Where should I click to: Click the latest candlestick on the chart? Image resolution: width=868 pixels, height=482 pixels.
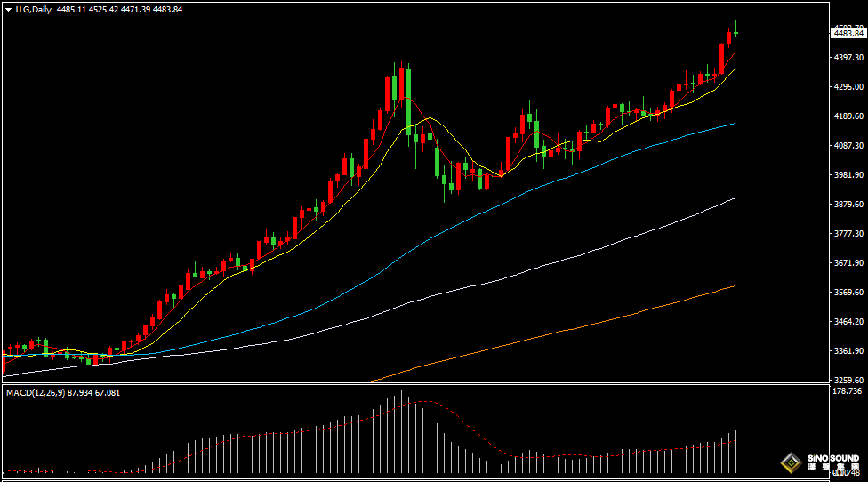point(735,33)
